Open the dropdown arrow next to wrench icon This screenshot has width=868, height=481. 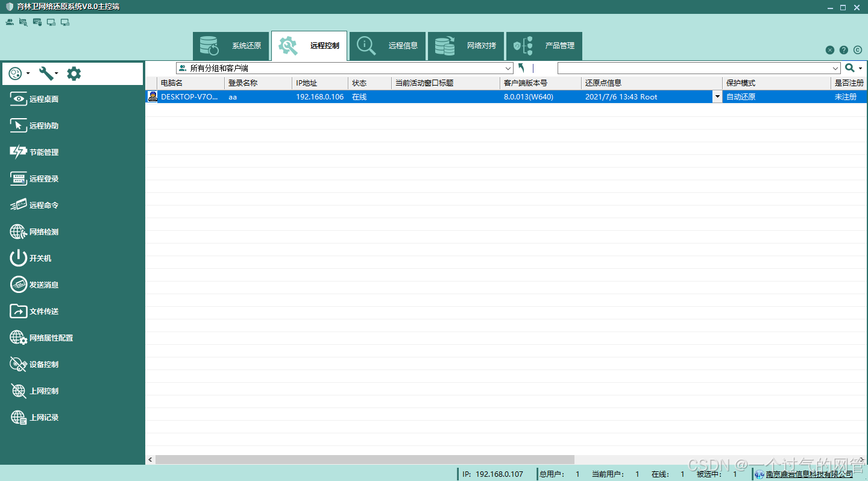click(57, 74)
